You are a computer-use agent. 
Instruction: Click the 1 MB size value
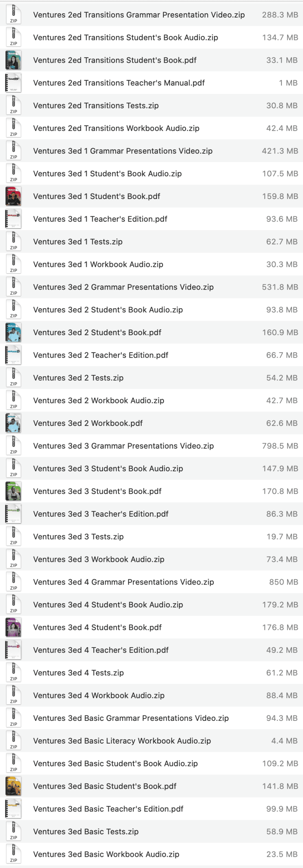tap(288, 83)
